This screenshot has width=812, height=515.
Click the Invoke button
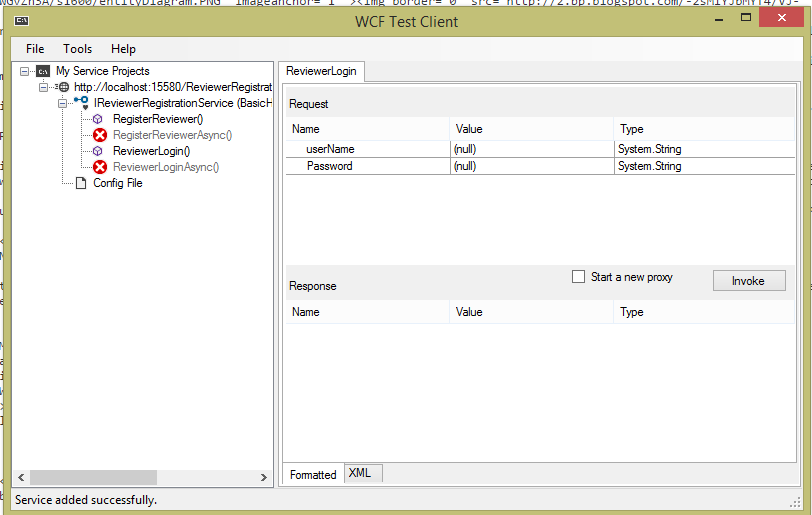click(749, 281)
